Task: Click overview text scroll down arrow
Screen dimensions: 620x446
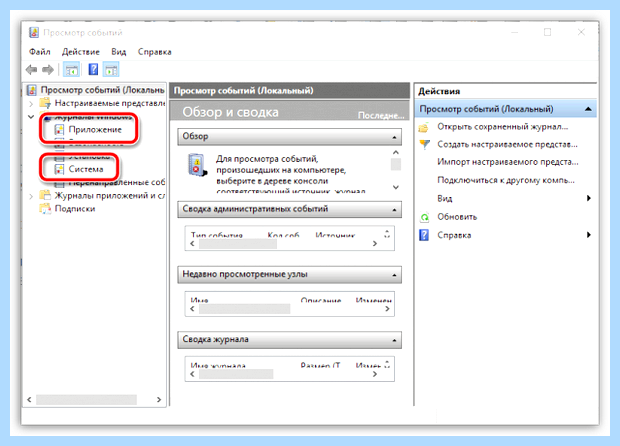Action: (396, 187)
